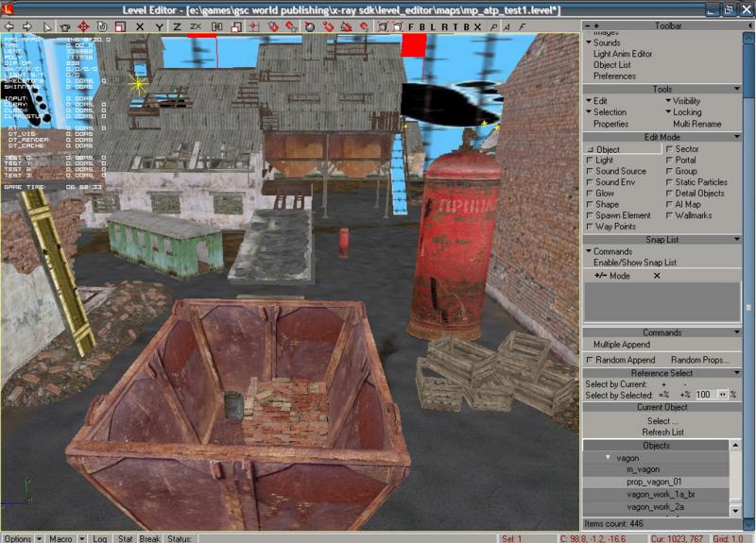This screenshot has height=543, width=756.
Task: Switch to Top view with T button
Action: click(x=455, y=27)
